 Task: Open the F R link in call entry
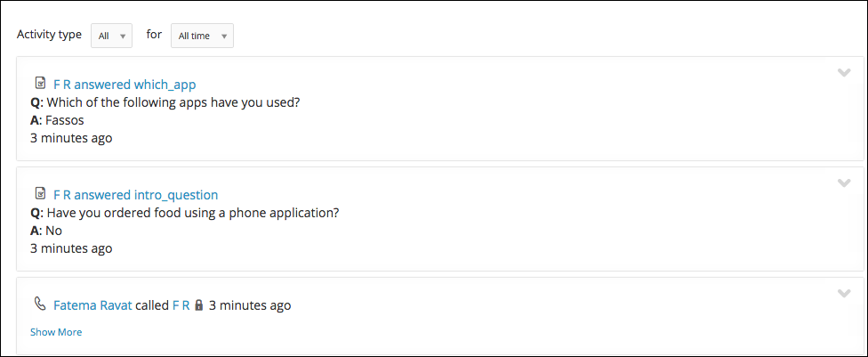(181, 304)
